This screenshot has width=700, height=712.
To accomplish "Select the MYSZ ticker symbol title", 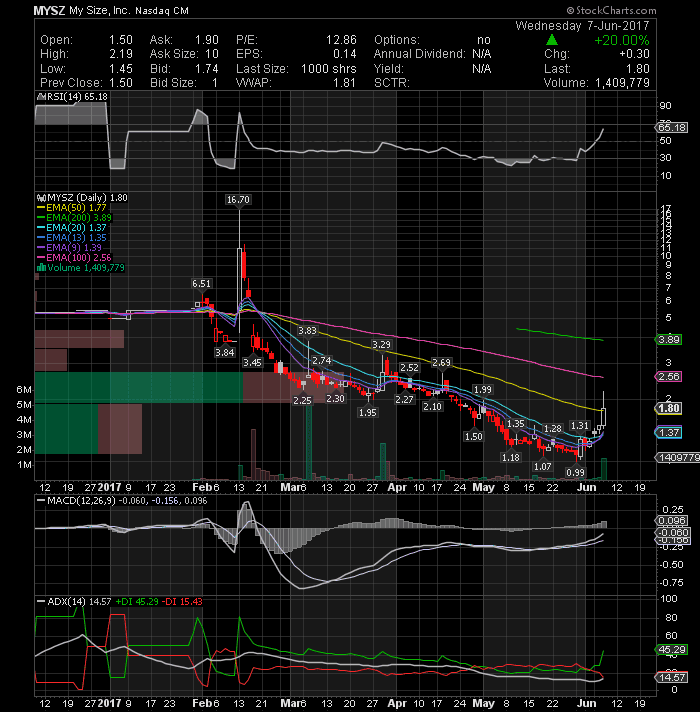I will [x=49, y=10].
